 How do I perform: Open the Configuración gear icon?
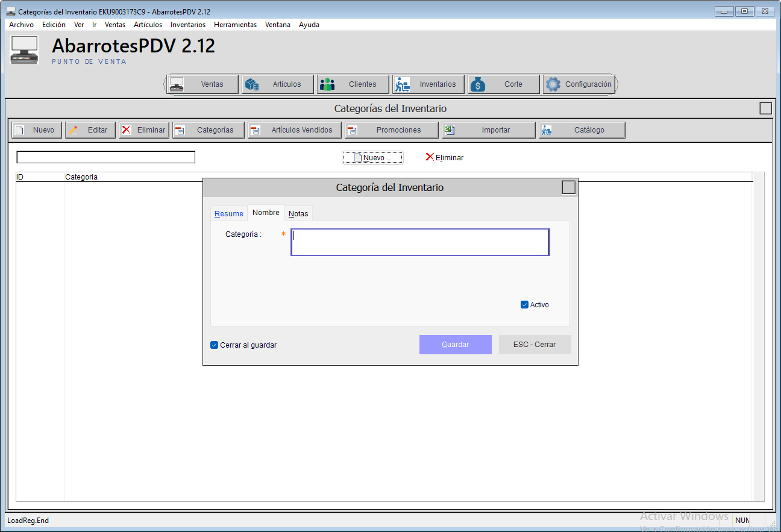pos(553,84)
